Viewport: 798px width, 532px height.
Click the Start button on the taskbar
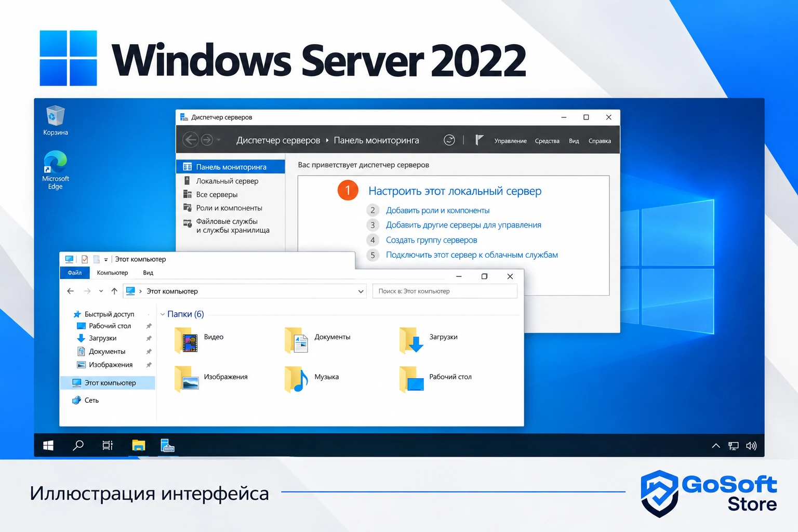pyautogui.click(x=48, y=446)
